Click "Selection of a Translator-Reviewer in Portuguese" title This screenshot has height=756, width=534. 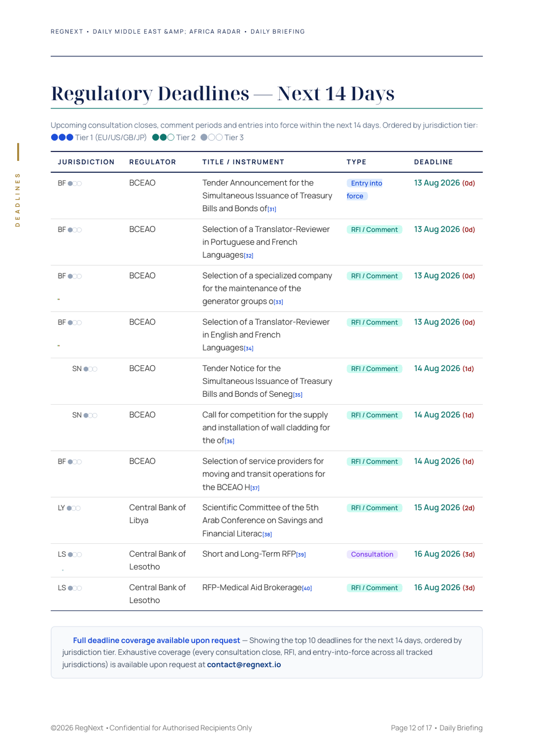pyautogui.click(x=266, y=242)
